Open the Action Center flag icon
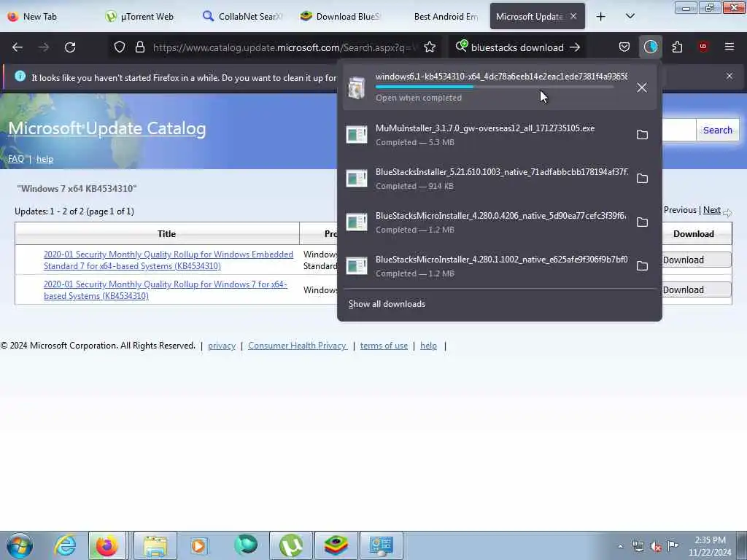This screenshot has width=747, height=560. click(673, 545)
